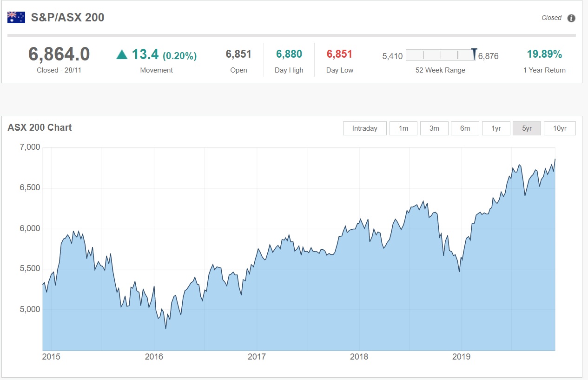Click the ASX 200 Chart heading

pos(40,127)
